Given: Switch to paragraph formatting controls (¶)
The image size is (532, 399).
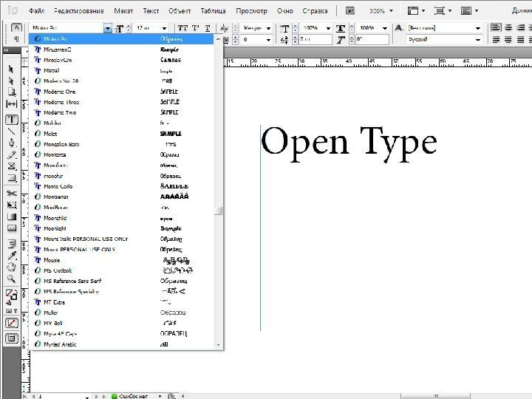Looking at the screenshot, I should (x=16, y=39).
